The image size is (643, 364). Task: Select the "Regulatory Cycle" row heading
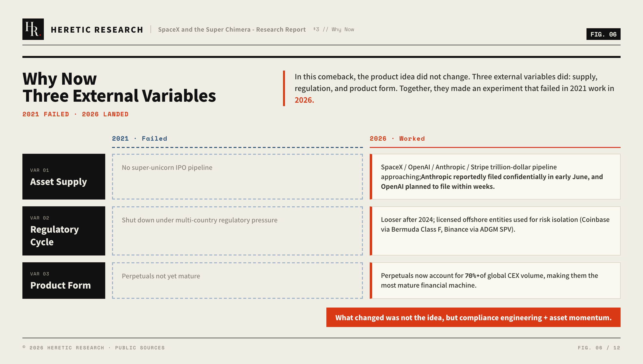[55, 236]
